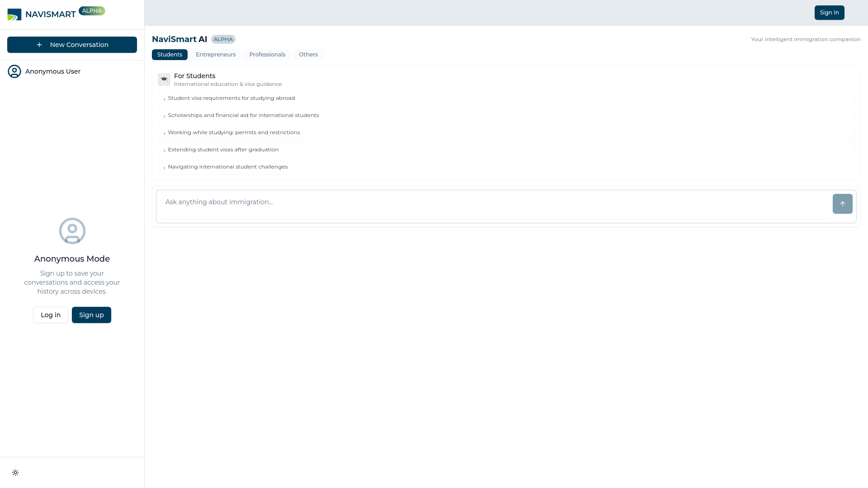Click the Sign up button
868x488 pixels.
tap(91, 315)
